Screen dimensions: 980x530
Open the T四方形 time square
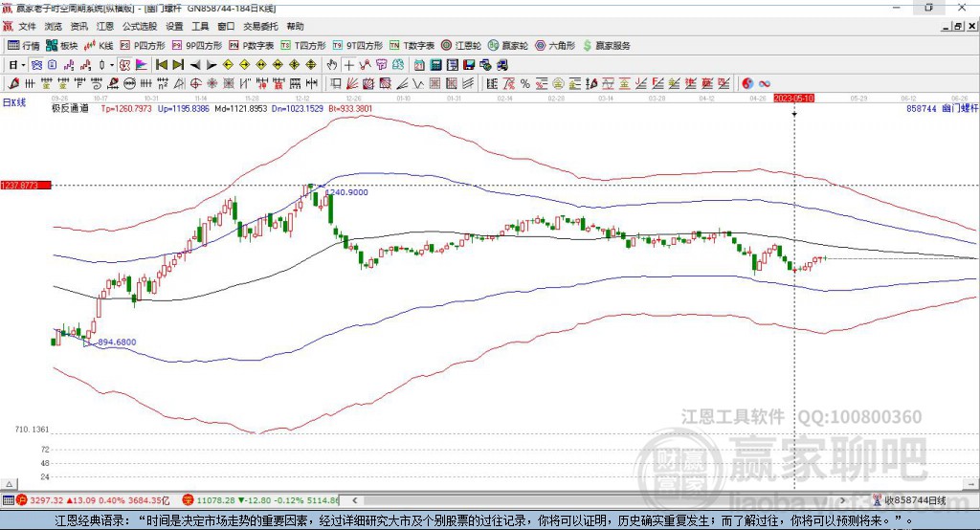(x=303, y=46)
